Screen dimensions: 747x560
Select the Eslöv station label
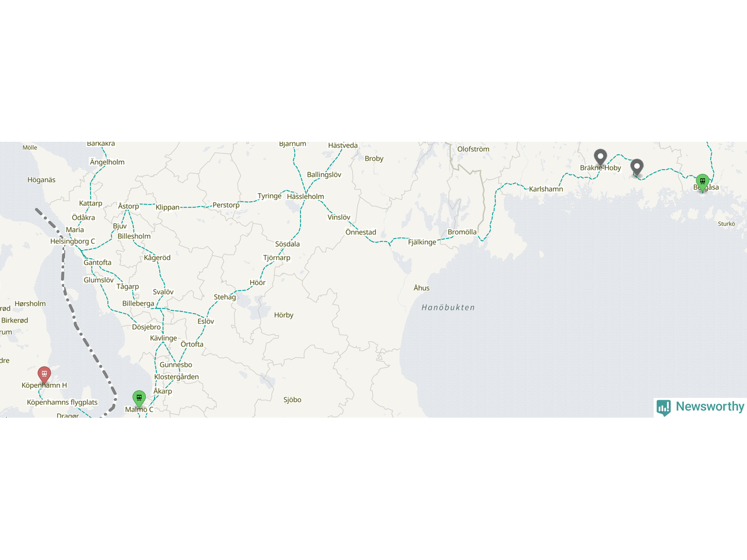click(x=205, y=321)
